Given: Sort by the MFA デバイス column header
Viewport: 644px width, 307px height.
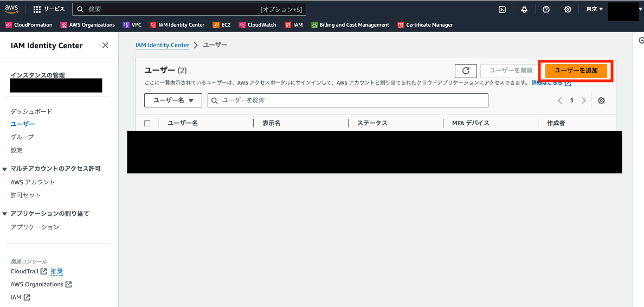Looking at the screenshot, I should pyautogui.click(x=471, y=123).
